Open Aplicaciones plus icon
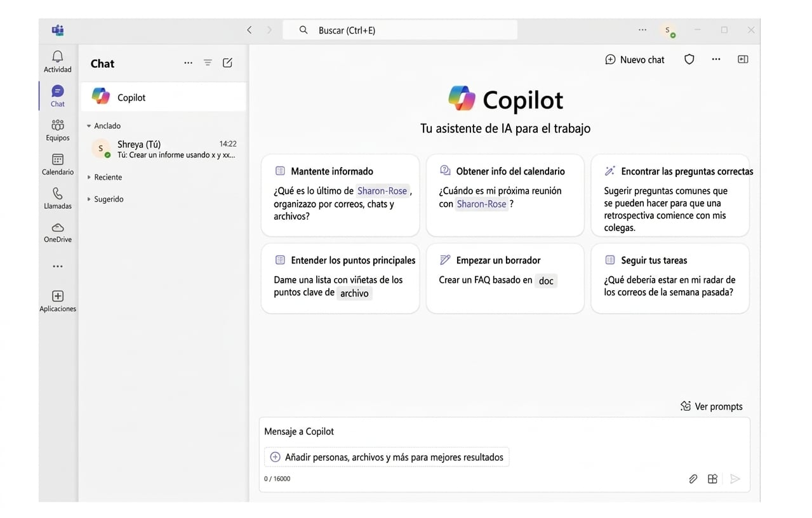 pyautogui.click(x=57, y=296)
